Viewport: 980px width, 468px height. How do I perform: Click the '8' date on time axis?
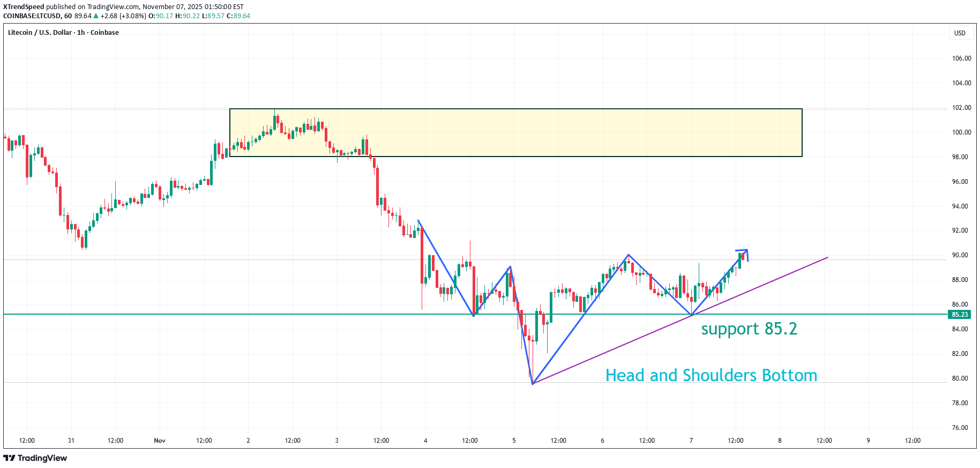[780, 441]
